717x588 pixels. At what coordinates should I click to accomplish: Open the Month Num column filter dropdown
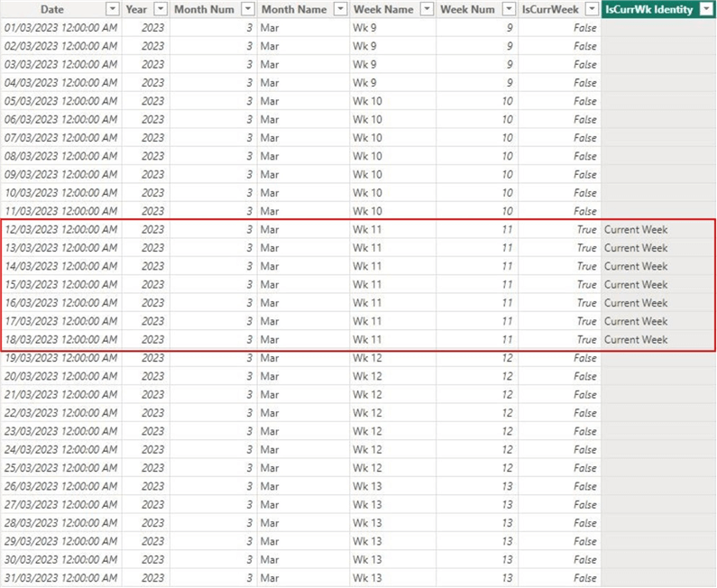[x=248, y=9]
